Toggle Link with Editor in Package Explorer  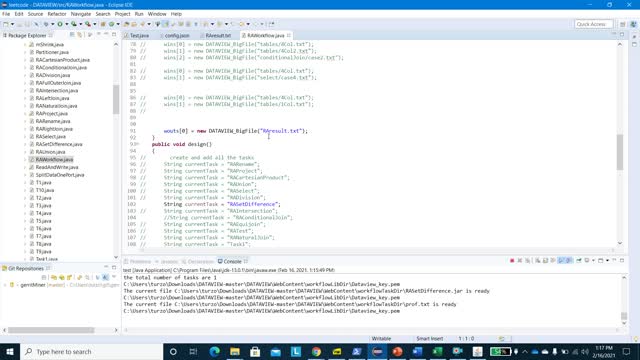80,35
